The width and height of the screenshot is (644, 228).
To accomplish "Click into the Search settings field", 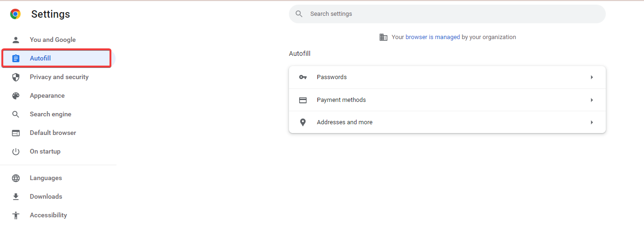I will pos(447,14).
